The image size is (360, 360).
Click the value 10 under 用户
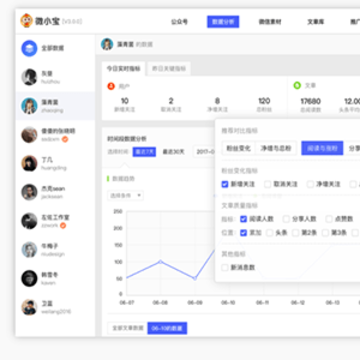125,101
